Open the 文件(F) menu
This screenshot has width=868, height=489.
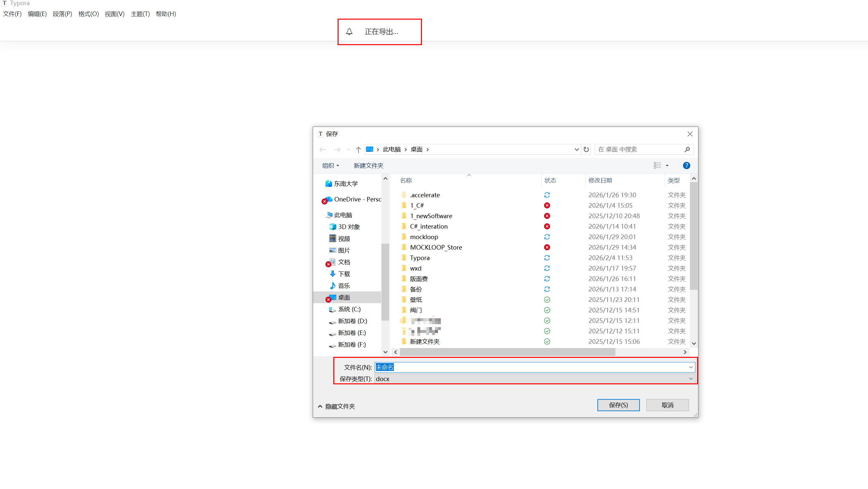point(12,14)
